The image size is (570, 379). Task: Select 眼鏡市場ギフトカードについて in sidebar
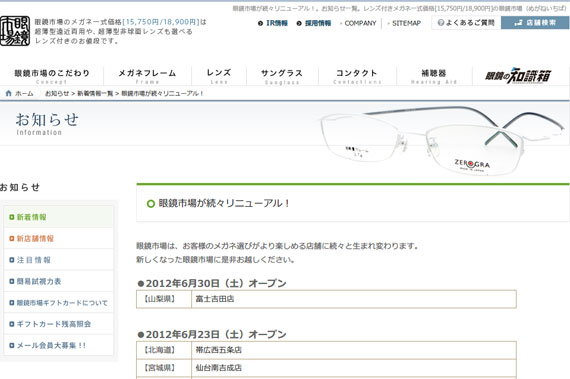pos(59,303)
